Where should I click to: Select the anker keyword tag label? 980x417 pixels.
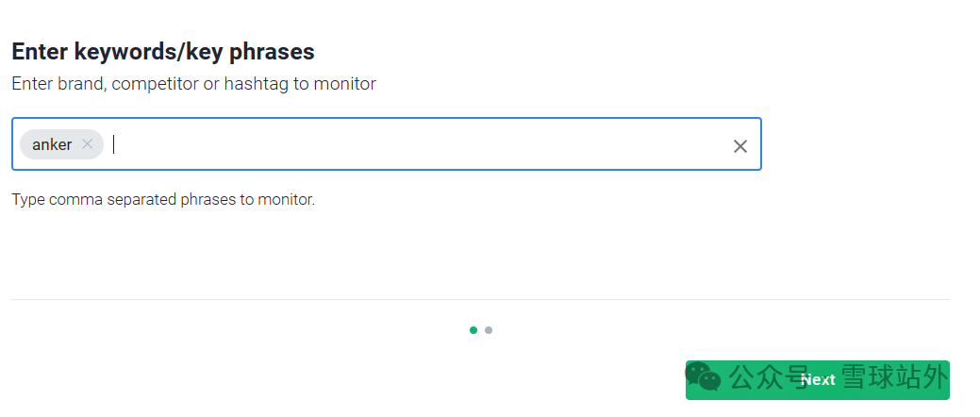pos(52,144)
